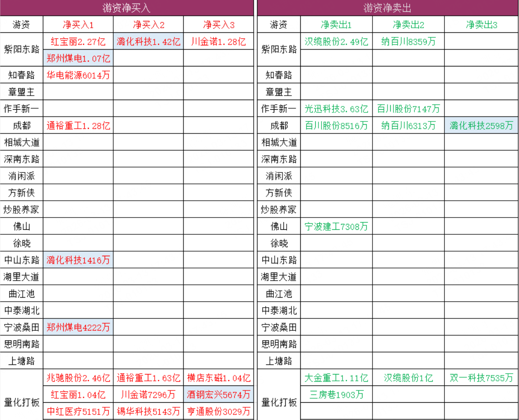Click cell 潞化科技2598万
Screen dimensions: 519x420
coord(482,126)
